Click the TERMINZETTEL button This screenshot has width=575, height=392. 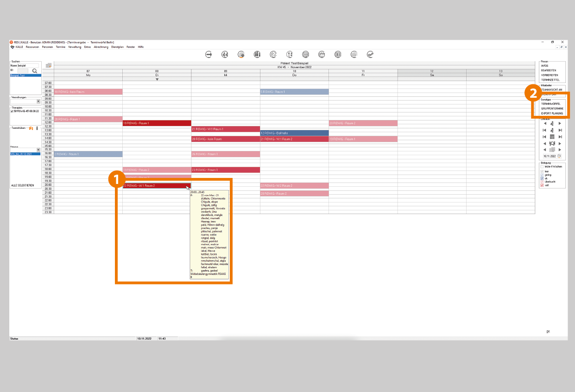click(x=550, y=80)
